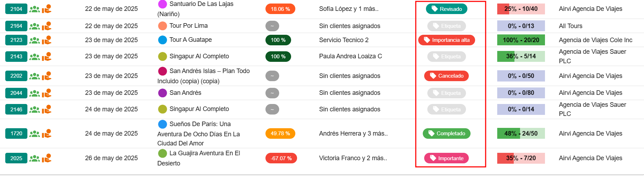Click the orange hand-holding-user icon for booking 2164
The height and width of the screenshot is (176, 644).
pyautogui.click(x=47, y=26)
